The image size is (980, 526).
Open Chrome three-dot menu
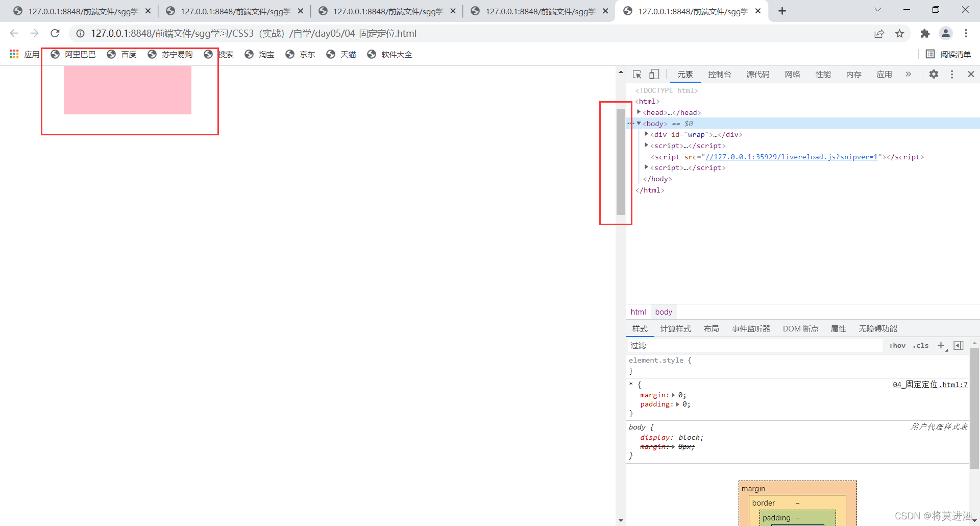coord(966,33)
